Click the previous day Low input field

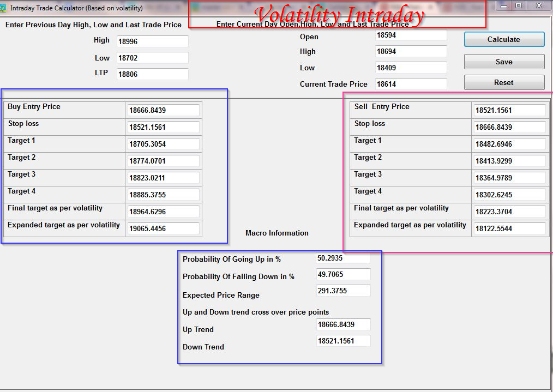pyautogui.click(x=152, y=58)
